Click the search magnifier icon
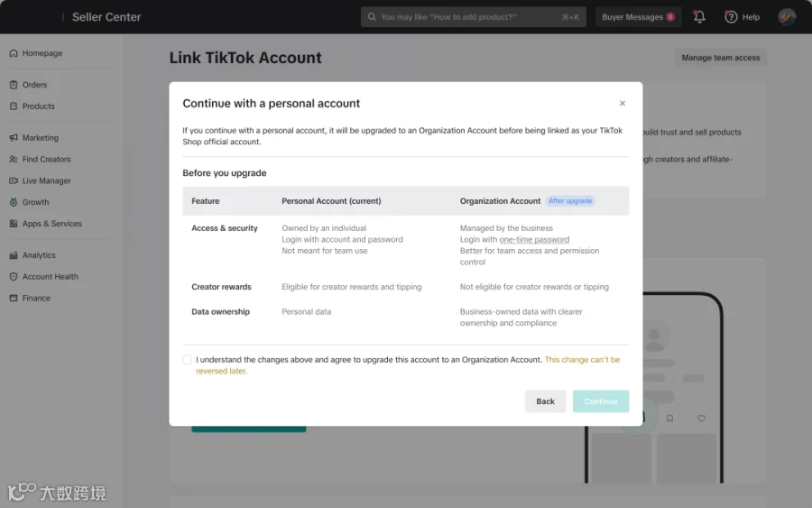 (372, 17)
